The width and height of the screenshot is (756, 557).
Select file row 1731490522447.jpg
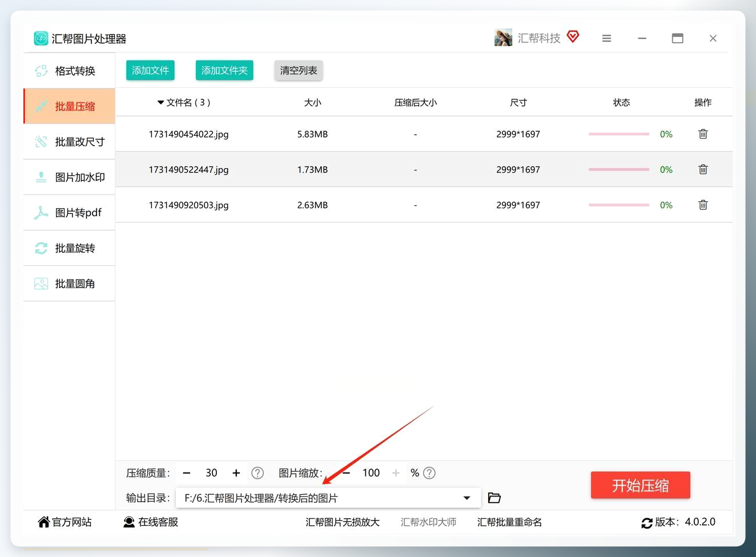click(424, 169)
